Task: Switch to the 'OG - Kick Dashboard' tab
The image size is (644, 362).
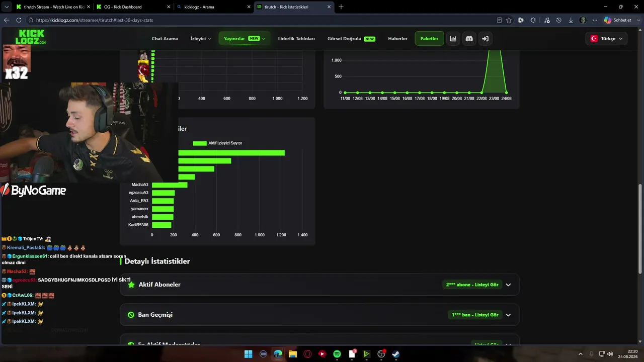Action: click(x=133, y=7)
